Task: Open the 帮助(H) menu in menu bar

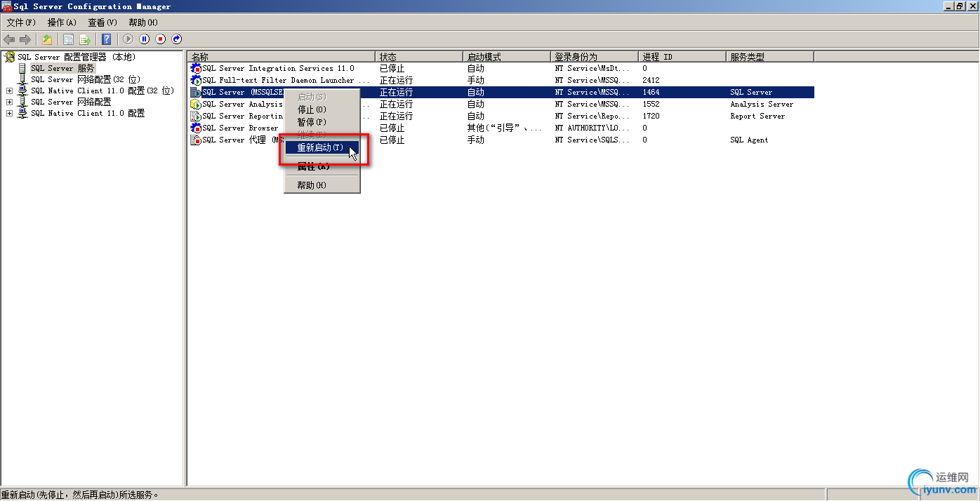Action: click(143, 22)
